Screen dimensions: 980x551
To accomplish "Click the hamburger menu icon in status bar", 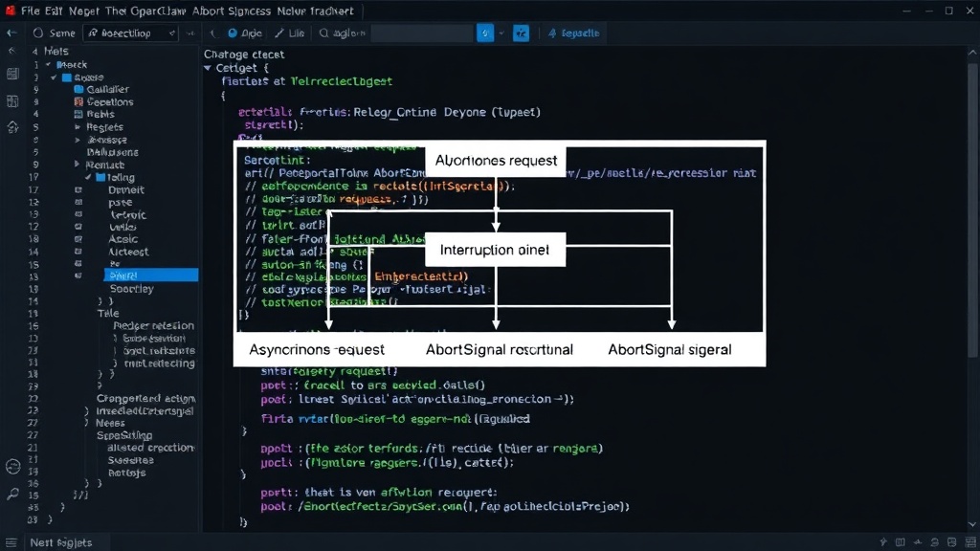I will click(11, 542).
